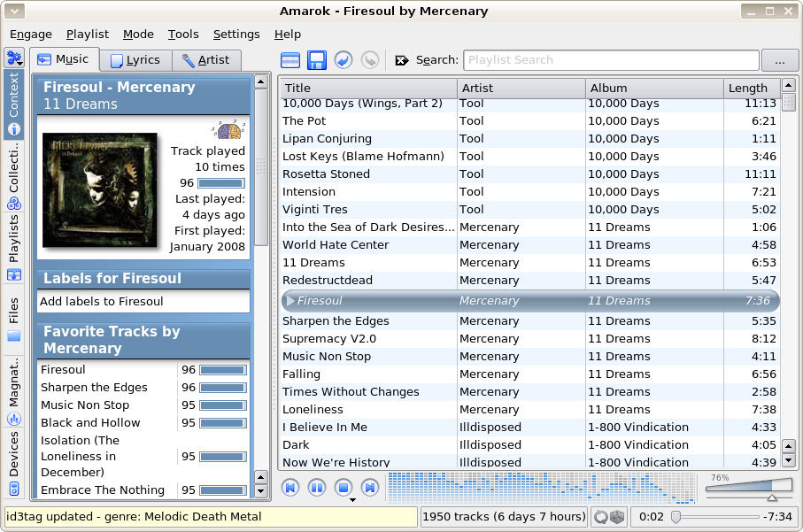Open the Engage menu
Image resolution: width=803 pixels, height=532 pixels.
point(31,35)
